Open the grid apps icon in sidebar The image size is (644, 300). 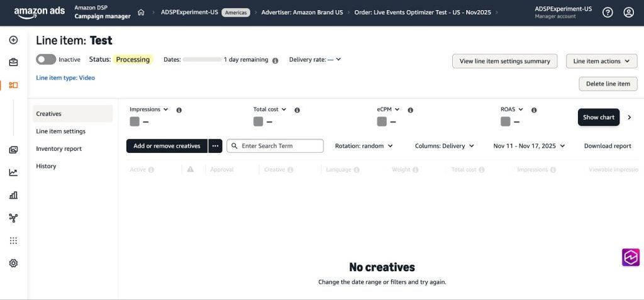click(14, 240)
